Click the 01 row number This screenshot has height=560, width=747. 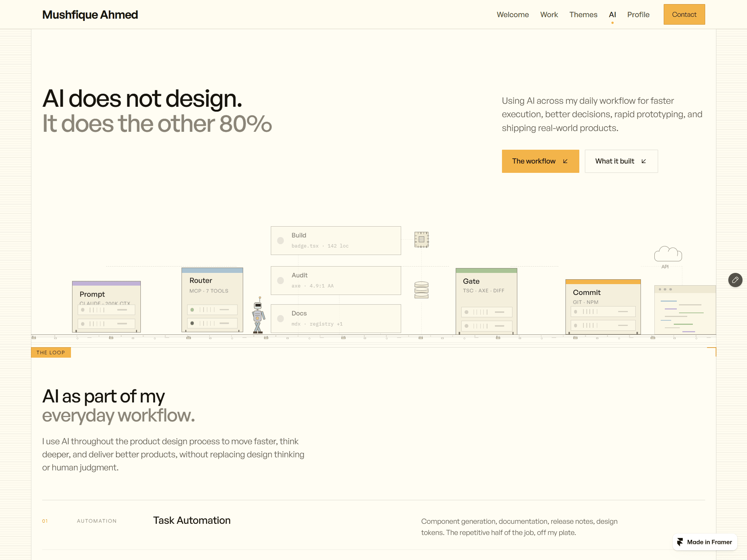coord(45,521)
